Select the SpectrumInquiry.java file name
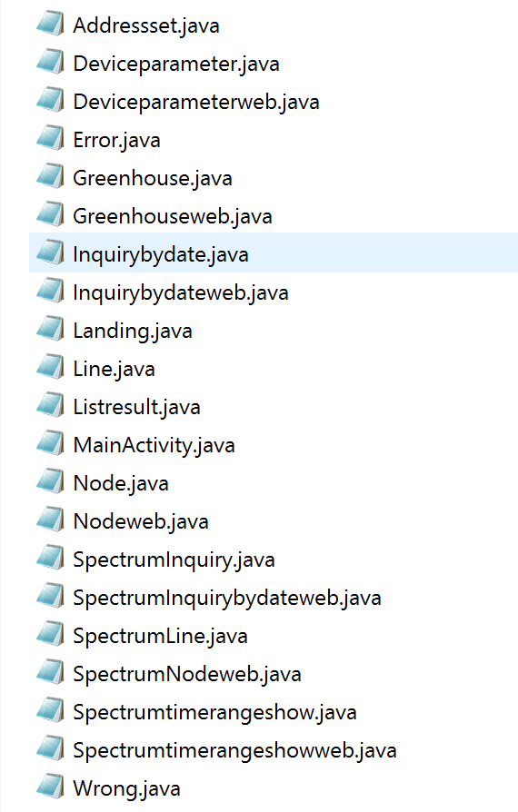This screenshot has height=812, width=518. [174, 559]
